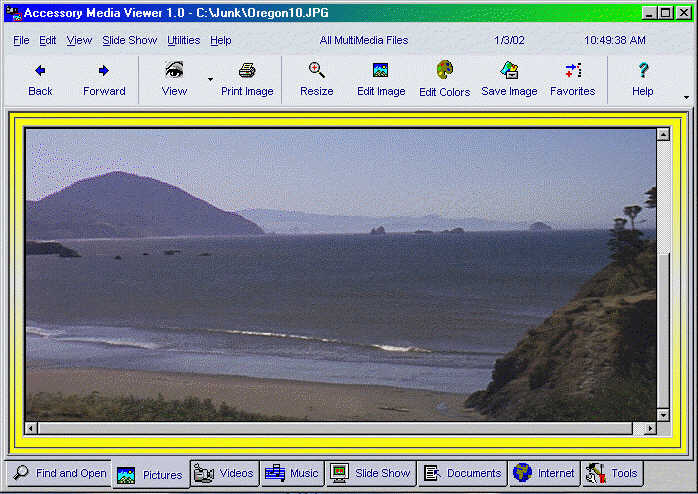
Task: Select the Pictures tab
Action: pyautogui.click(x=150, y=474)
